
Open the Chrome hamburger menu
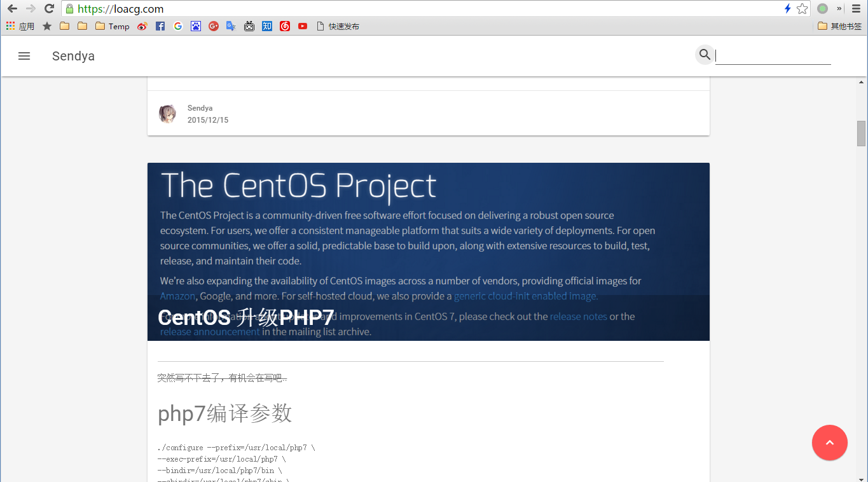[x=856, y=9]
